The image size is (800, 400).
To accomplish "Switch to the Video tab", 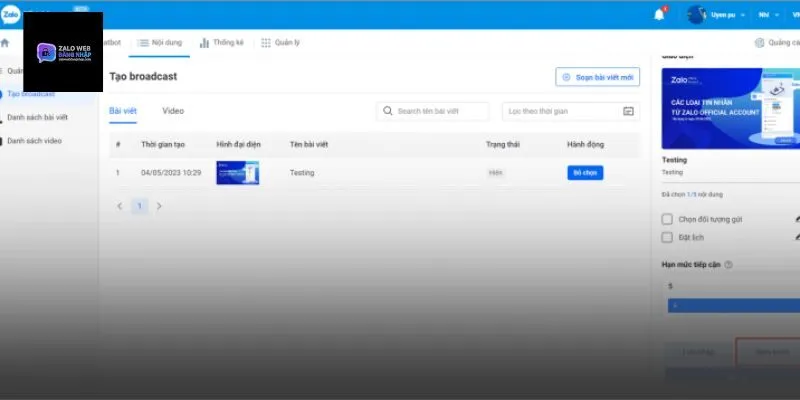I will [173, 111].
